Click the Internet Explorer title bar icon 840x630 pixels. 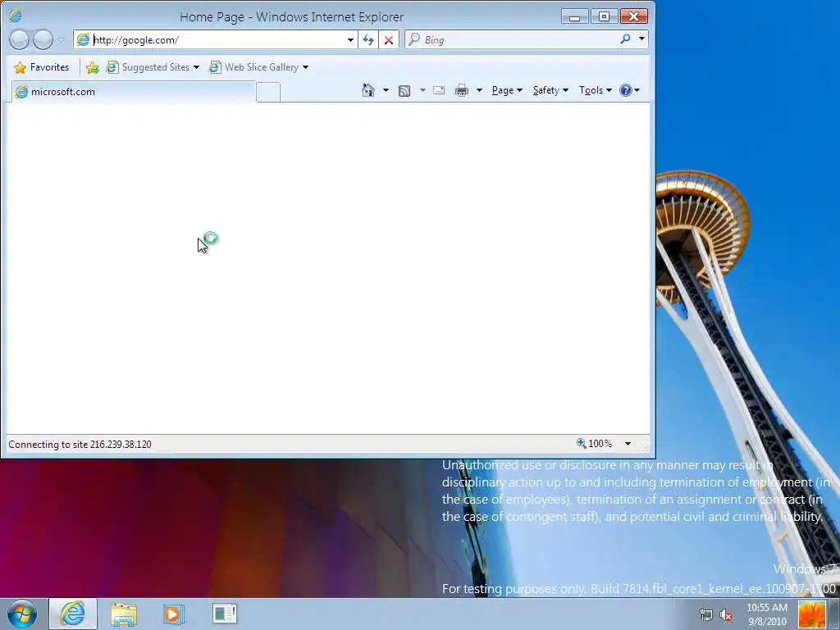pyautogui.click(x=15, y=16)
